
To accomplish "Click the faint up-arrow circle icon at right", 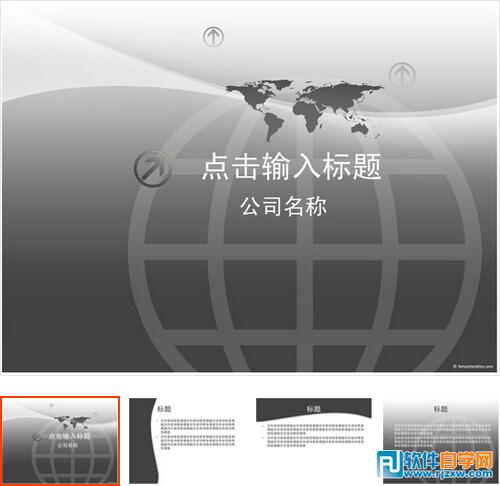I will click(x=402, y=75).
